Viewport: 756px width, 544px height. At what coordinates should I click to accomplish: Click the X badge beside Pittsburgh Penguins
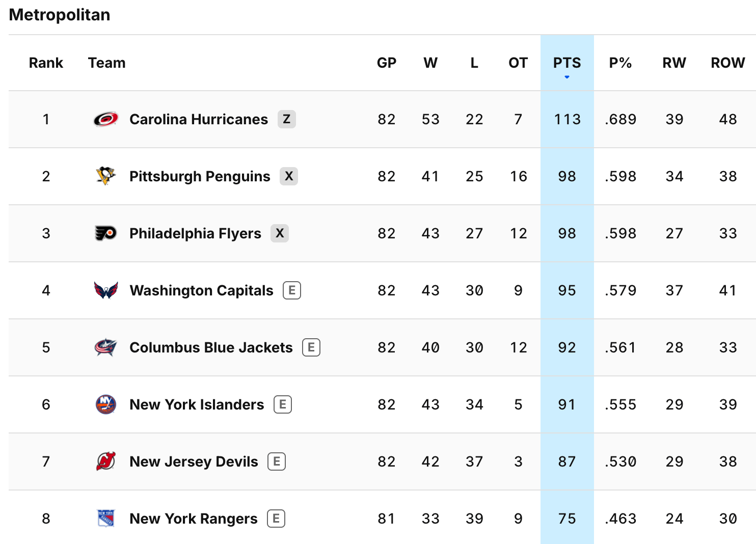pyautogui.click(x=289, y=176)
